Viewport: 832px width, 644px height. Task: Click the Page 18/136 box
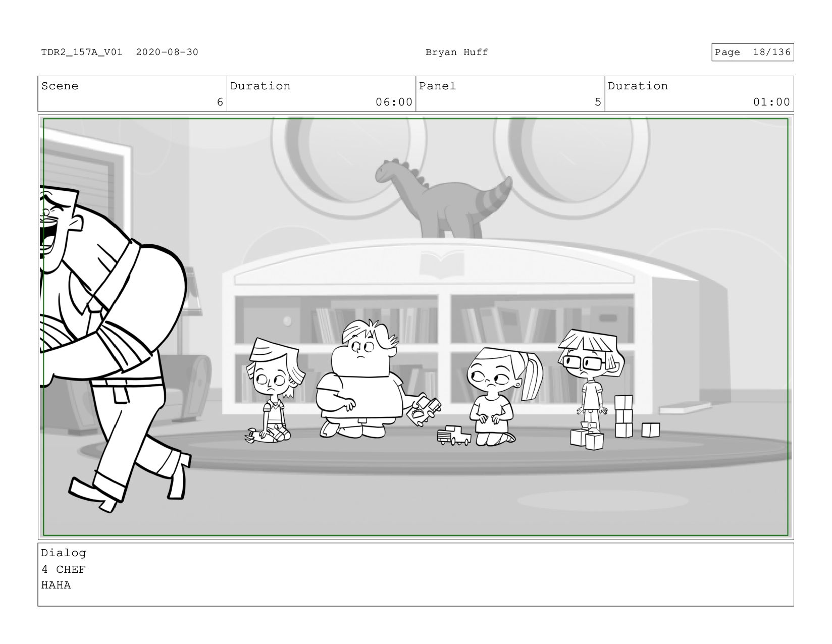click(x=753, y=52)
